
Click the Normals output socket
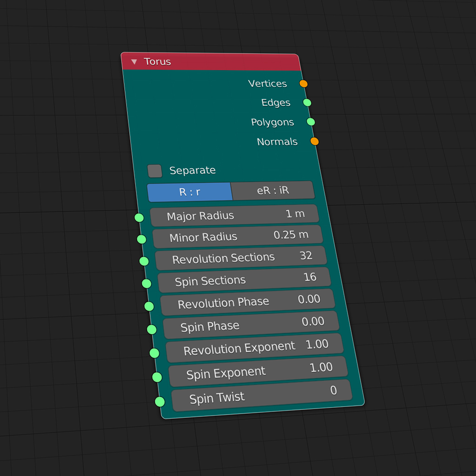pos(315,141)
